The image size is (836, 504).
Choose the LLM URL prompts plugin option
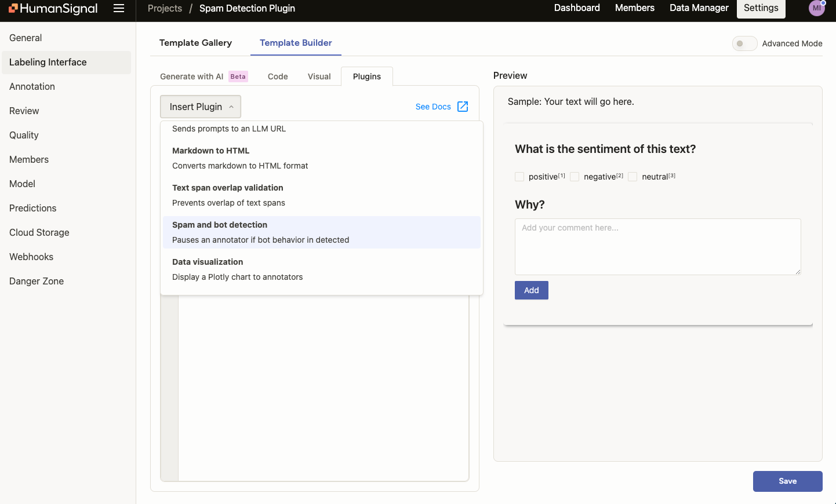322,129
